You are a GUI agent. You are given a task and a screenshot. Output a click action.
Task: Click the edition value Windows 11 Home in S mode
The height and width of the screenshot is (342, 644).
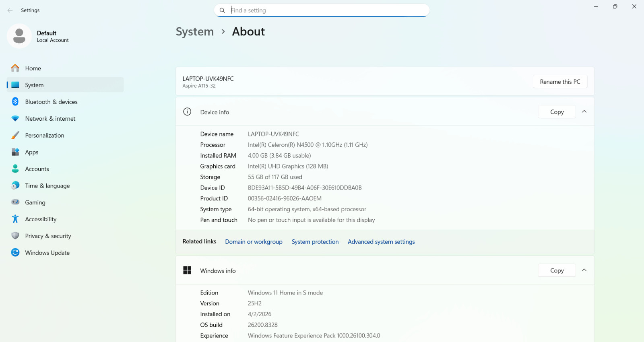[285, 293]
